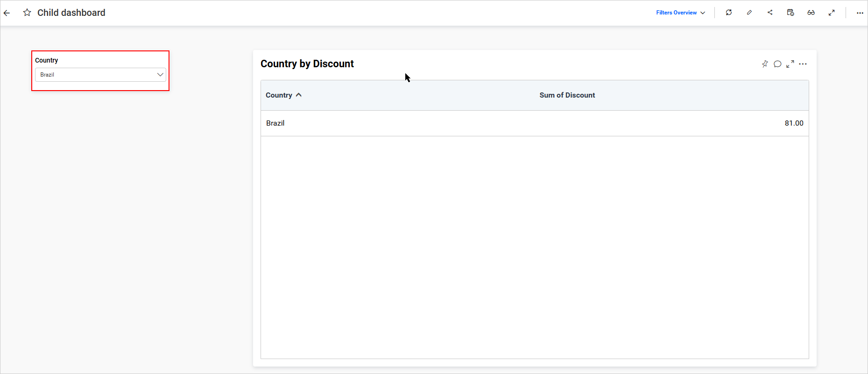The width and height of the screenshot is (868, 374).
Task: Open the schedule calendar icon
Action: point(790,13)
